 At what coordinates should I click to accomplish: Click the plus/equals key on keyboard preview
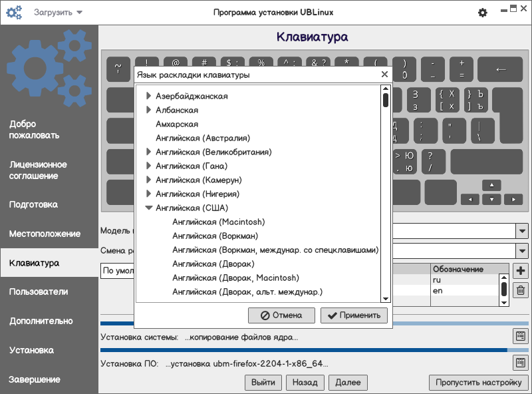click(x=462, y=69)
